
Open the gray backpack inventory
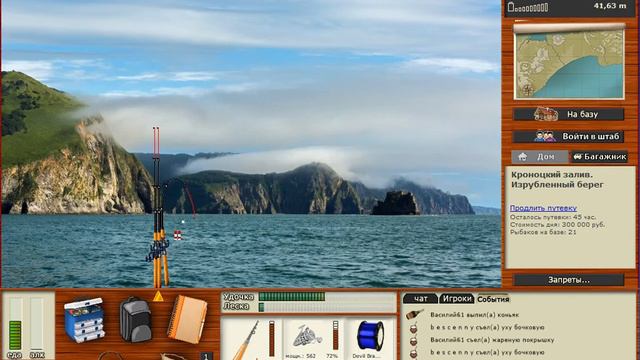click(135, 320)
